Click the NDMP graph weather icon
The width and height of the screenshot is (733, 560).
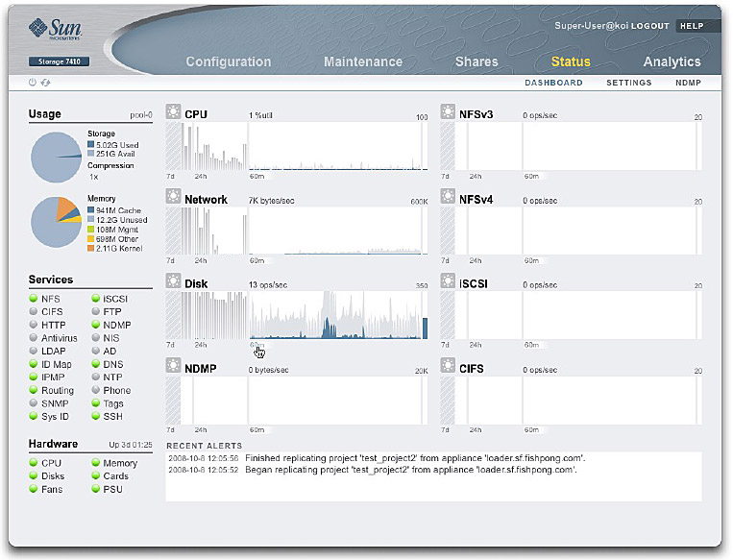[173, 366]
